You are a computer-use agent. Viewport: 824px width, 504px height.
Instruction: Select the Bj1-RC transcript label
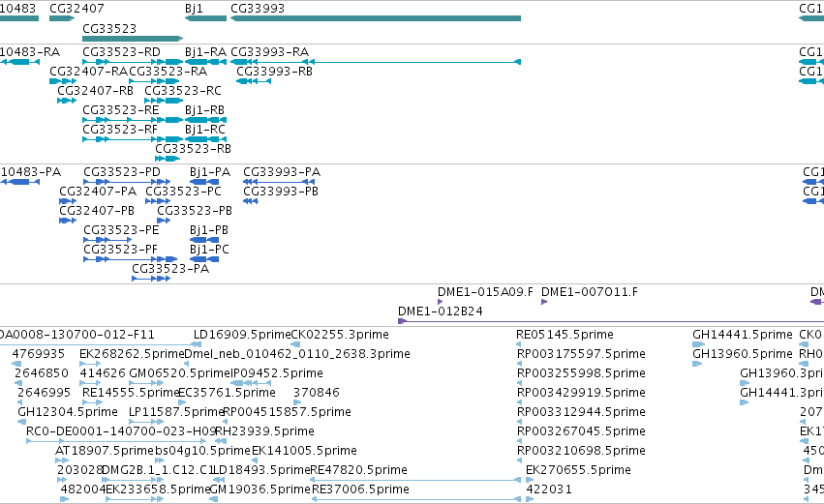click(x=205, y=130)
